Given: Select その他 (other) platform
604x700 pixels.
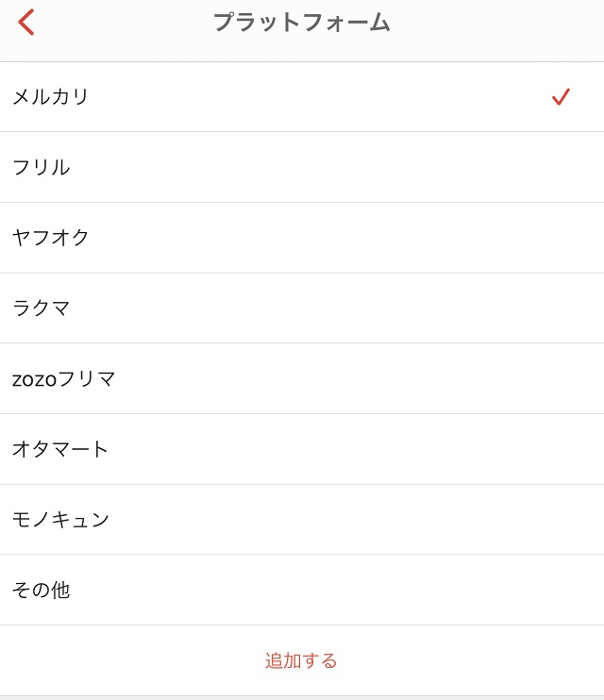Looking at the screenshot, I should (302, 591).
